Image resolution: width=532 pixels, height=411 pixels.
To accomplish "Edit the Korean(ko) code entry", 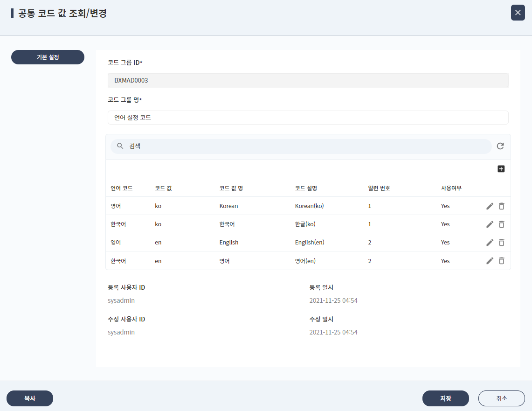I will click(490, 206).
